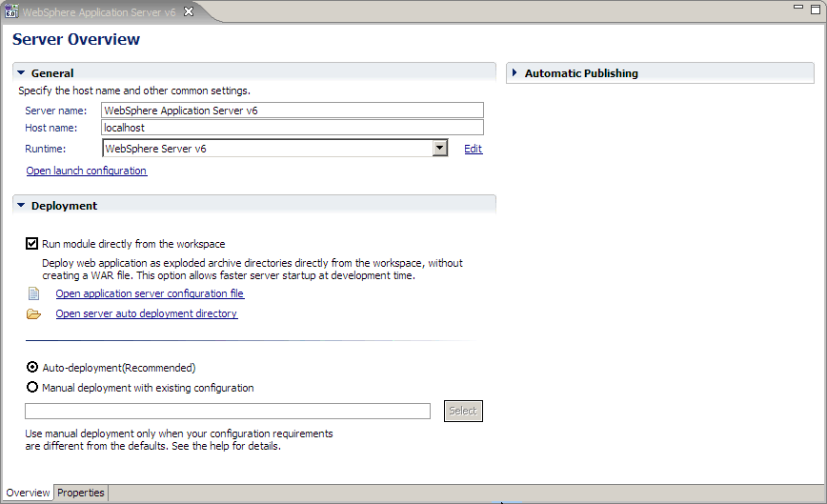This screenshot has width=827, height=504.
Task: Expand the Automatic Publishing section
Action: click(514, 72)
